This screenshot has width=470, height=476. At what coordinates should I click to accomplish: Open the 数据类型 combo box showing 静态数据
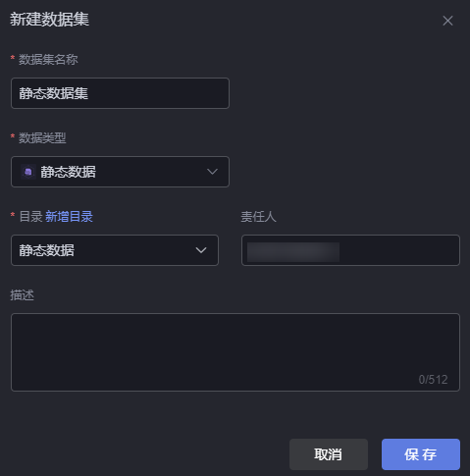pos(120,172)
